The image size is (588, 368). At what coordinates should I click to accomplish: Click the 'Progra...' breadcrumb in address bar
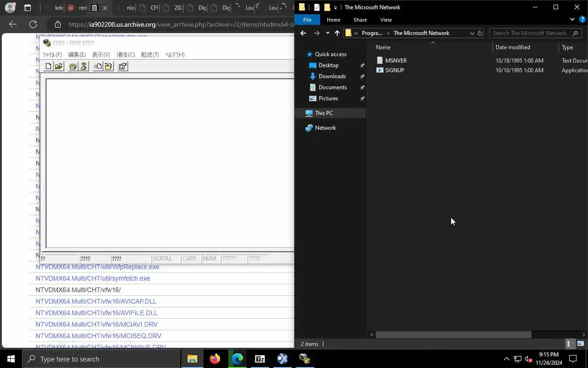[372, 33]
